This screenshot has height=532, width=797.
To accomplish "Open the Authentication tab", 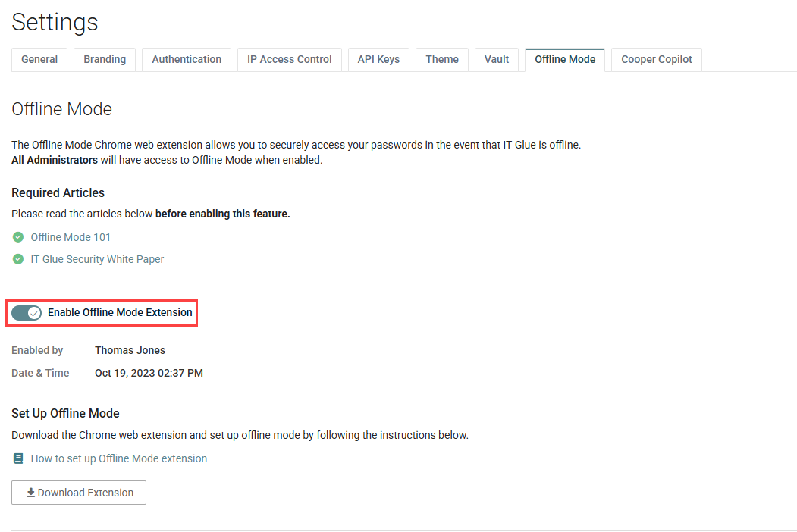I will click(187, 59).
